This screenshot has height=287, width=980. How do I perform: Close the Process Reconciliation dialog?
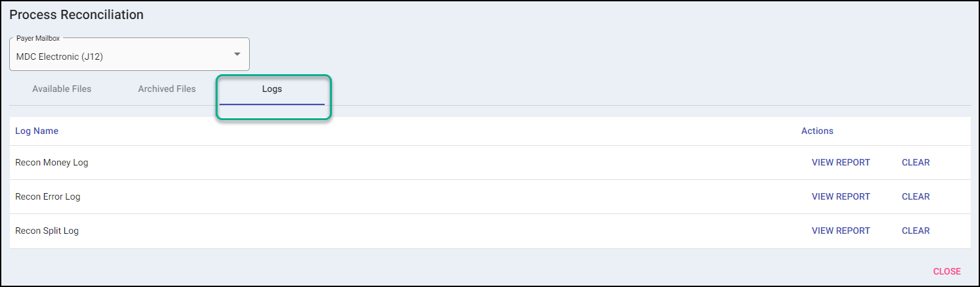click(x=946, y=271)
